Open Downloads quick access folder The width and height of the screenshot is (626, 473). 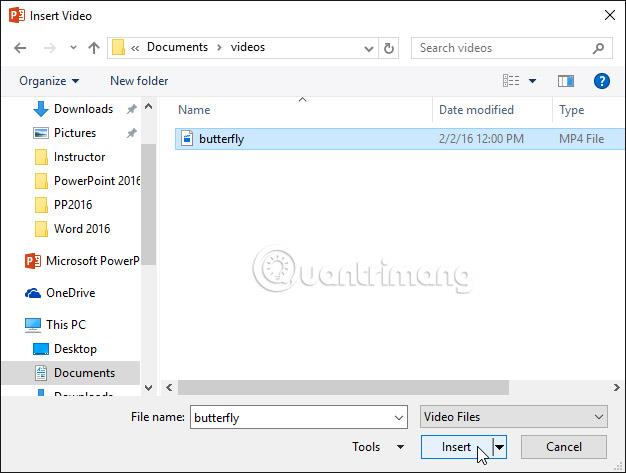coord(83,109)
